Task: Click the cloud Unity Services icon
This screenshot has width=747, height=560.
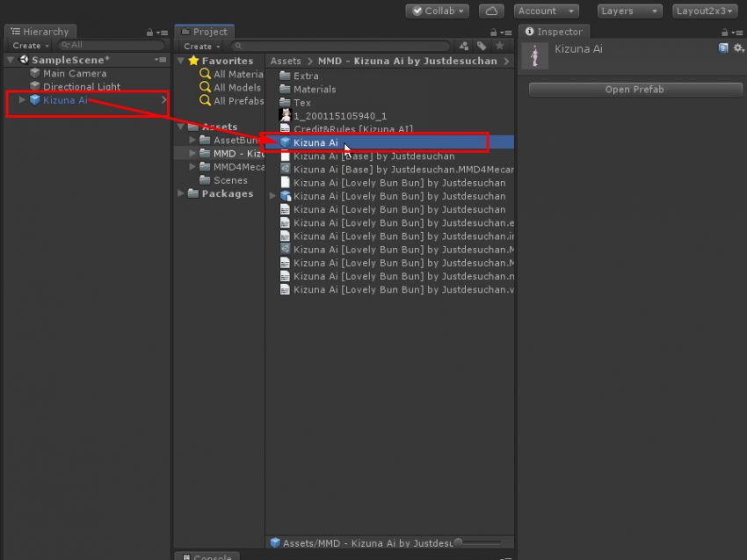Action: tap(490, 11)
